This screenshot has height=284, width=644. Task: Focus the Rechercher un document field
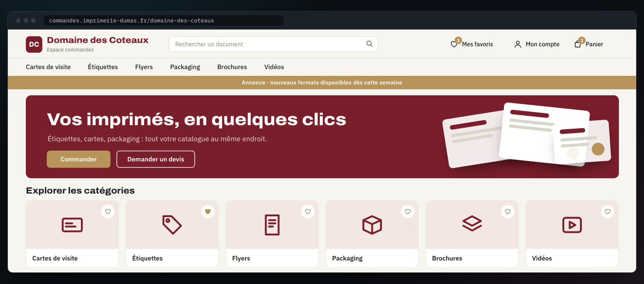click(x=274, y=44)
